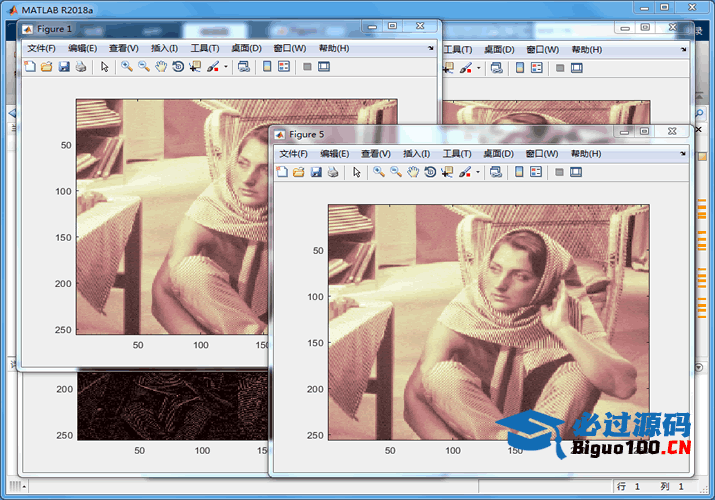
Task: Activate Zoom Out tool in Figure 5 toolbar
Action: tap(396, 172)
